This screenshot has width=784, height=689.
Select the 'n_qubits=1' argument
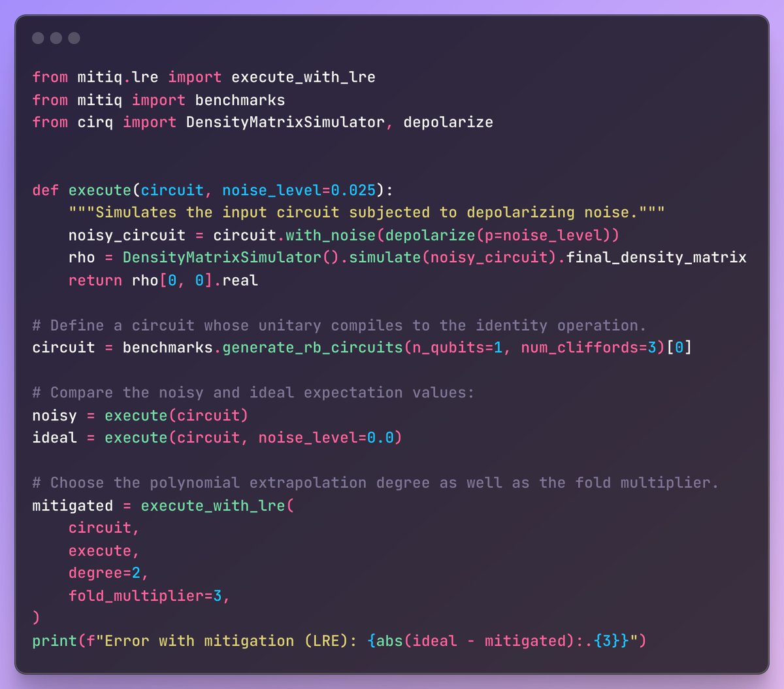[x=457, y=347]
